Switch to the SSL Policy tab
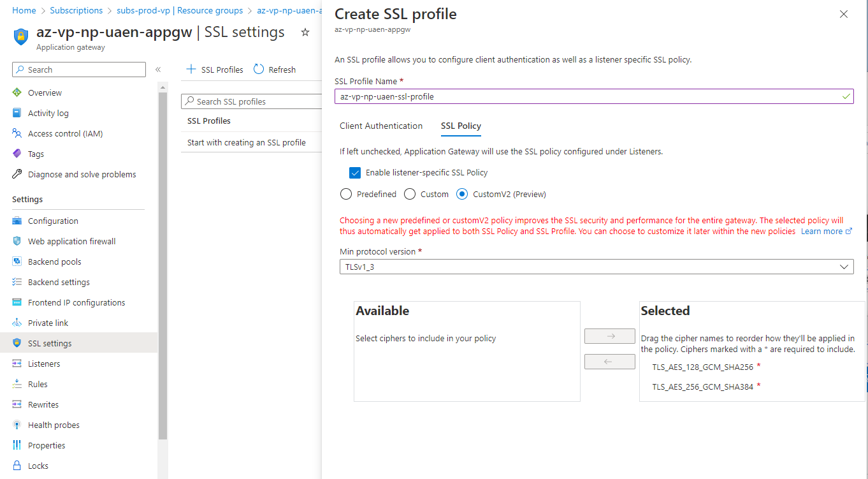868x479 pixels. (461, 126)
